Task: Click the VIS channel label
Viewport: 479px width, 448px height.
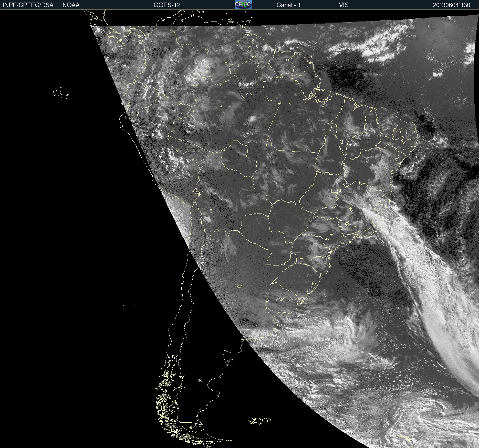Action: pos(344,5)
